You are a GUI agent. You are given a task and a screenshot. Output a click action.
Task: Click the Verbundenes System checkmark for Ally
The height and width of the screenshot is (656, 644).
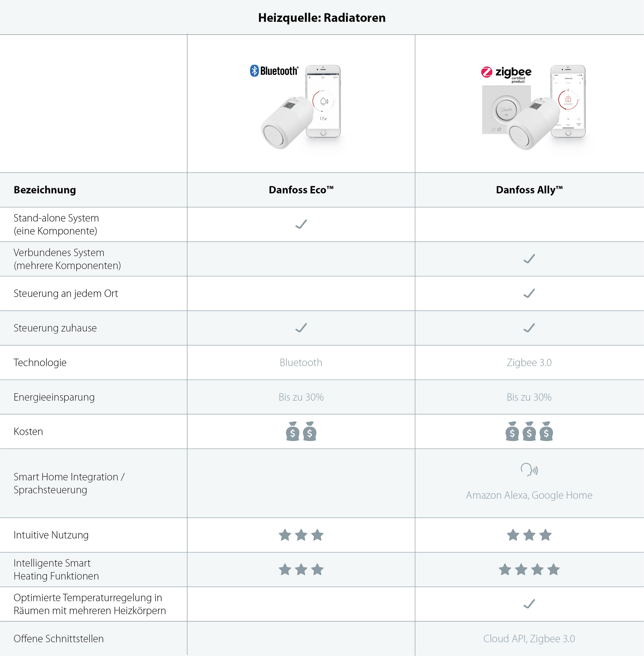coord(529,259)
